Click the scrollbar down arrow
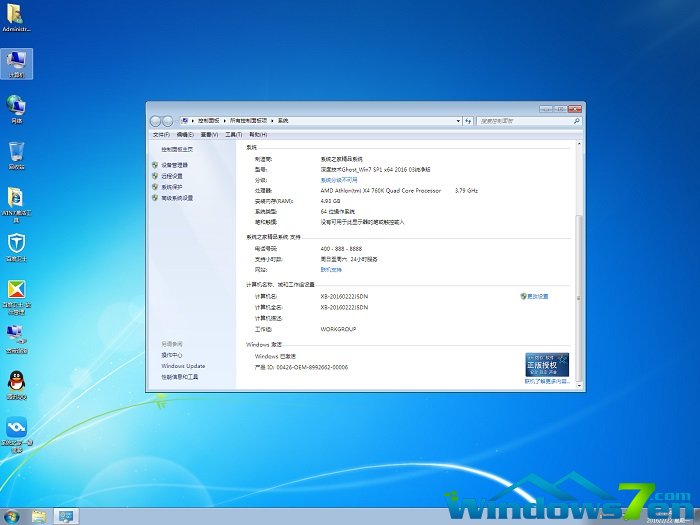Image resolution: width=700 pixels, height=525 pixels. pos(579,385)
